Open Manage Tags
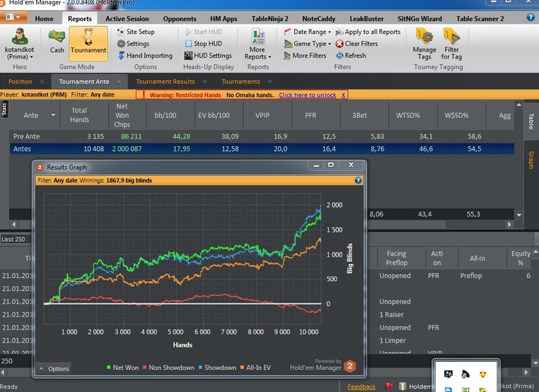The image size is (539, 392). click(x=424, y=44)
